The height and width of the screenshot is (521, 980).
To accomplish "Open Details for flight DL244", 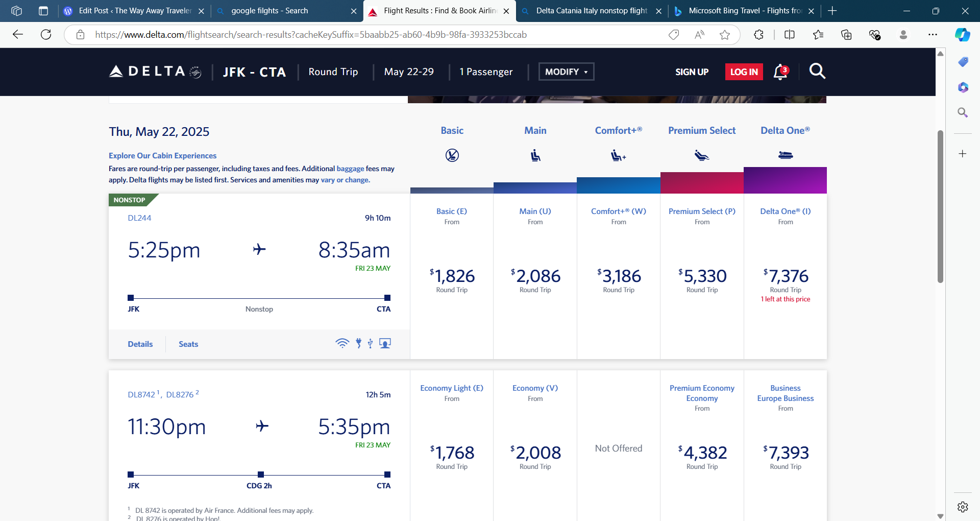I will 140,344.
